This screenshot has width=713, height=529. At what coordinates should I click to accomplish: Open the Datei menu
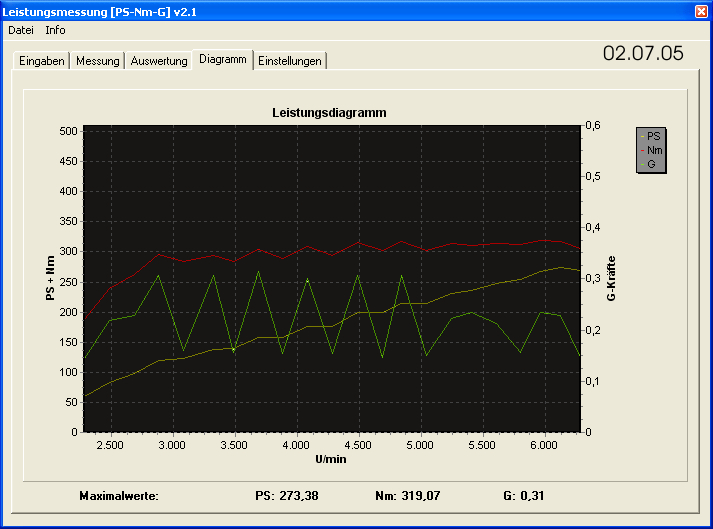pos(20,30)
